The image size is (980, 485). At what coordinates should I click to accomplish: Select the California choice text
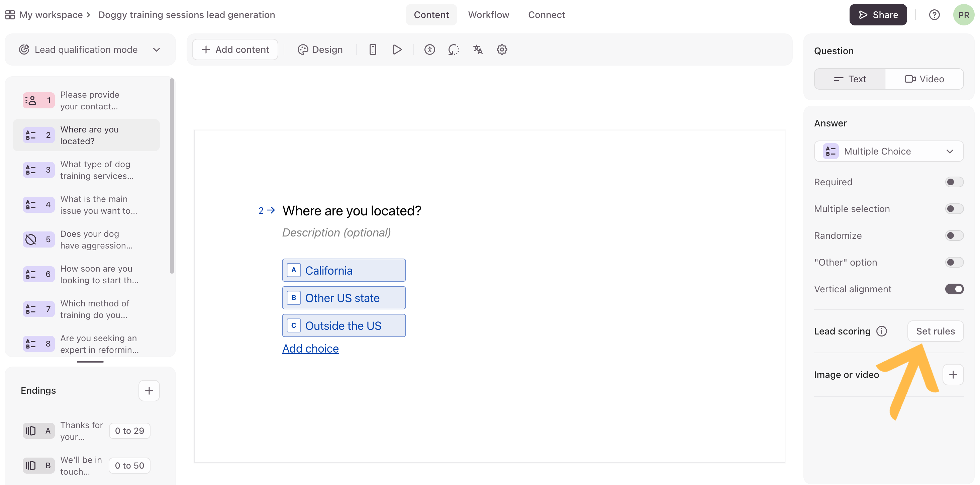(329, 271)
